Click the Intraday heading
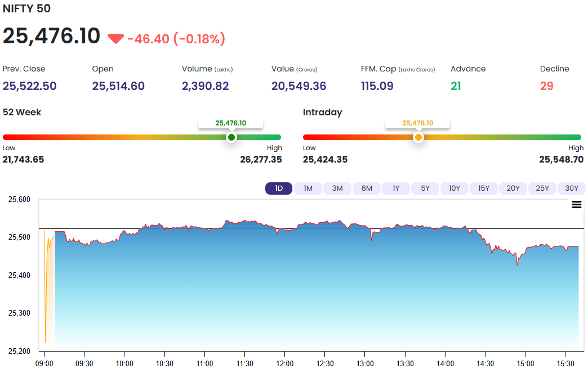Image resolution: width=588 pixels, height=373 pixels. 323,113
